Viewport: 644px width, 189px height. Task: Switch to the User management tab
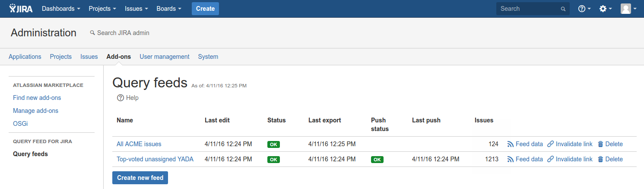tap(164, 57)
